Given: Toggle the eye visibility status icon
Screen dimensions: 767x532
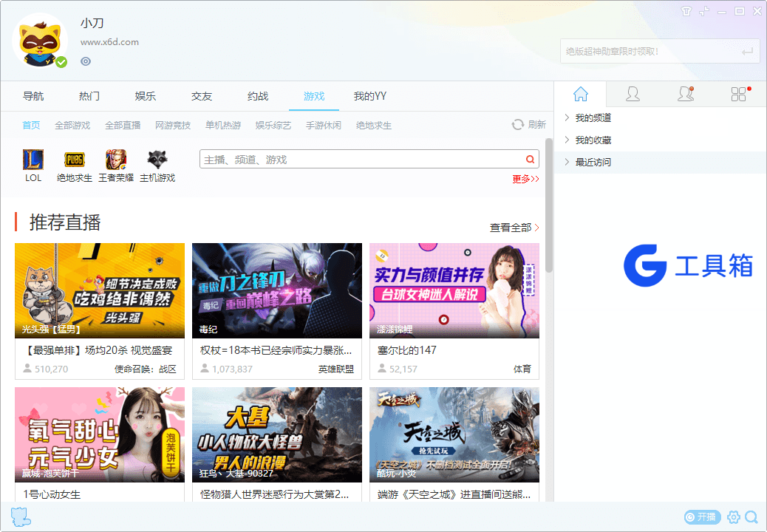Looking at the screenshot, I should [86, 61].
